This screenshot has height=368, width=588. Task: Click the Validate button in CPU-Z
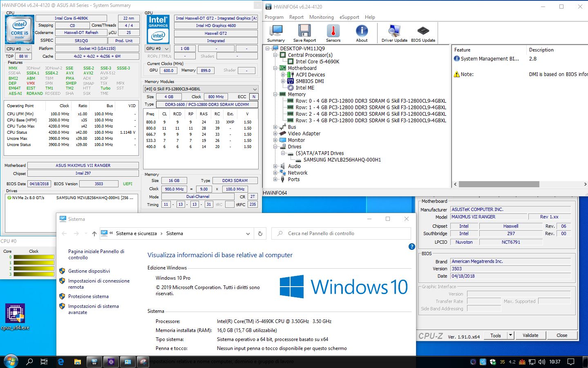(530, 335)
